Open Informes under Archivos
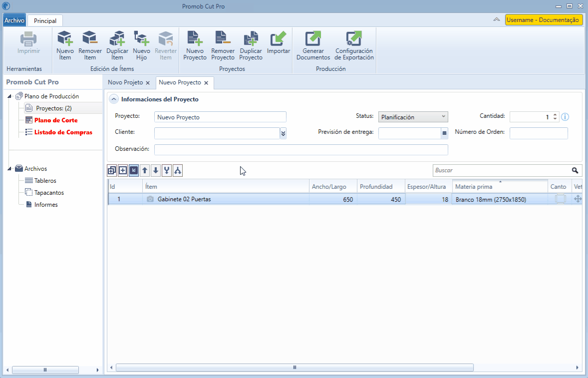This screenshot has width=588, height=378. tap(46, 205)
